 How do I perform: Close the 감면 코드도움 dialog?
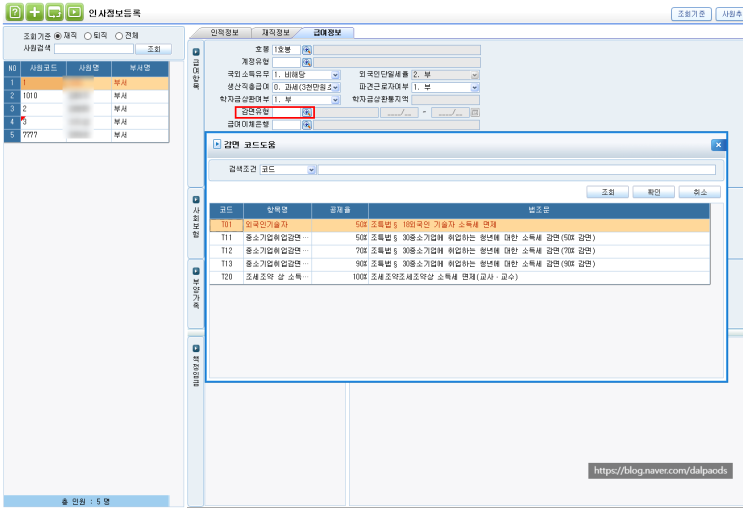(718, 145)
